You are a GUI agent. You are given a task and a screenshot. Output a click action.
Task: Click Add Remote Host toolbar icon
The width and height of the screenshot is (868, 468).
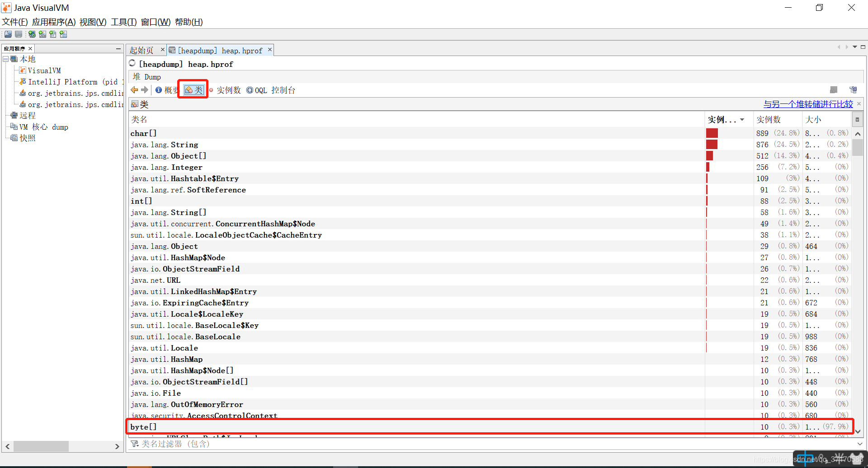pos(32,34)
